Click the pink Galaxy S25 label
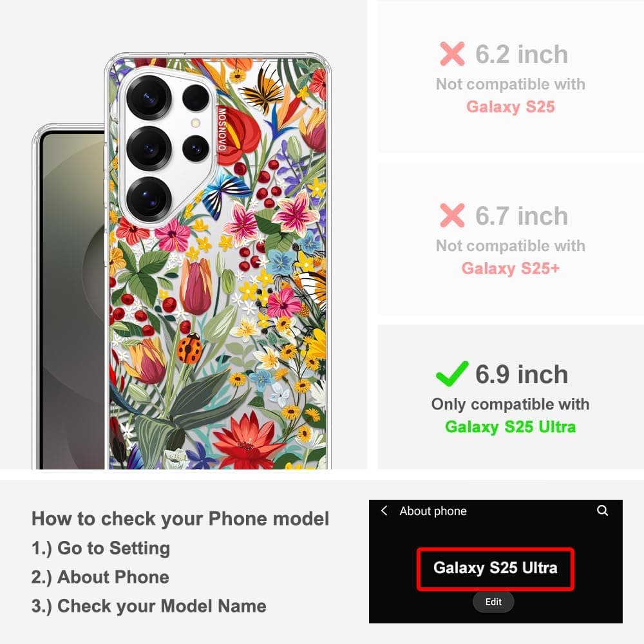Viewport: 644px width, 644px height. pos(511,107)
